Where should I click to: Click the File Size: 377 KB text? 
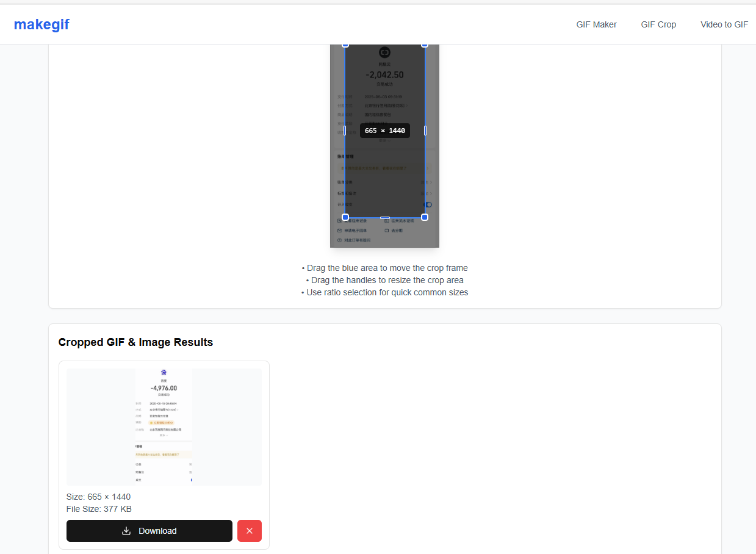(x=99, y=509)
